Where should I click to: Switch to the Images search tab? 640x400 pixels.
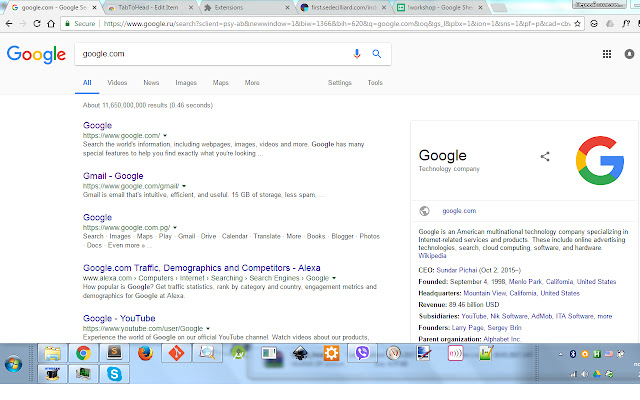[185, 83]
